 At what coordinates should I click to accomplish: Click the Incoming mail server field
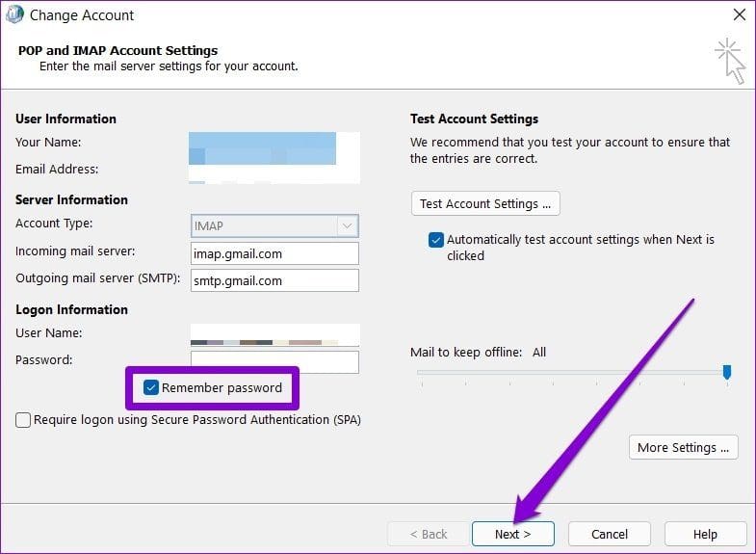[274, 253]
